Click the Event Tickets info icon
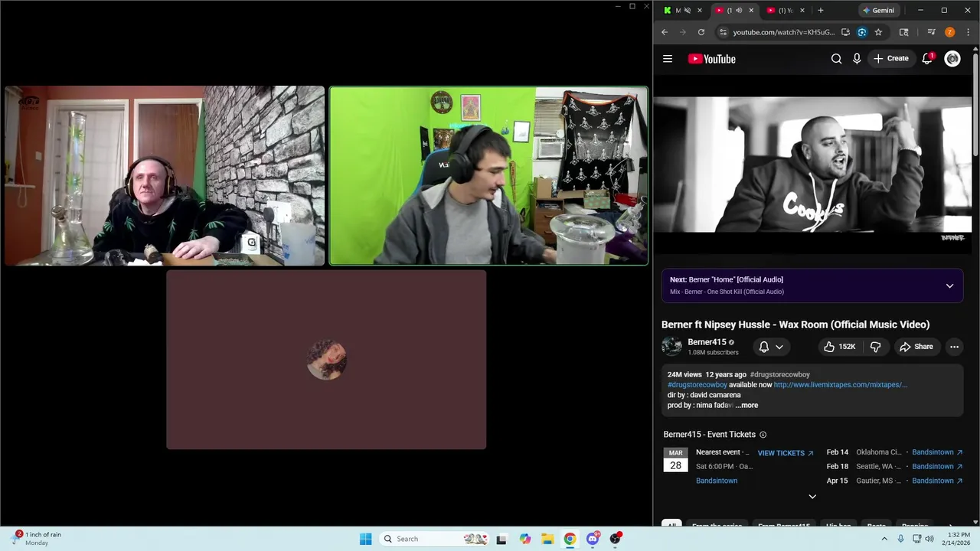980x551 pixels. tap(763, 435)
